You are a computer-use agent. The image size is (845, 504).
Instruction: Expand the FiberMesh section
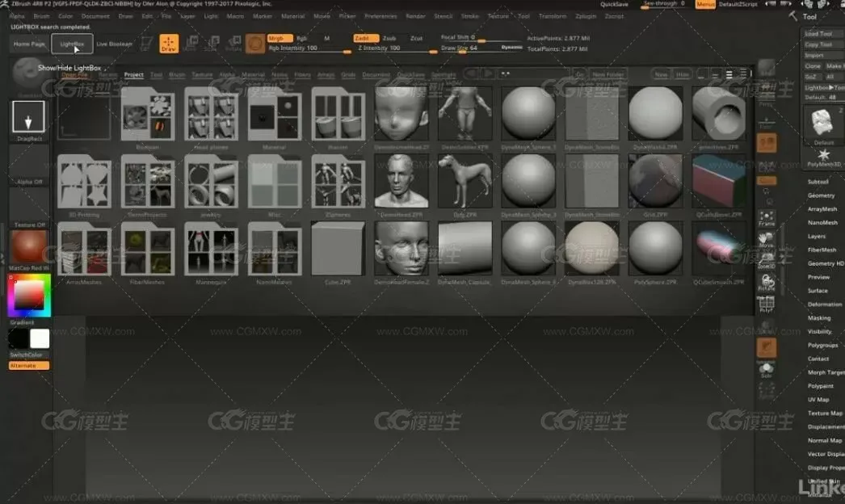822,250
